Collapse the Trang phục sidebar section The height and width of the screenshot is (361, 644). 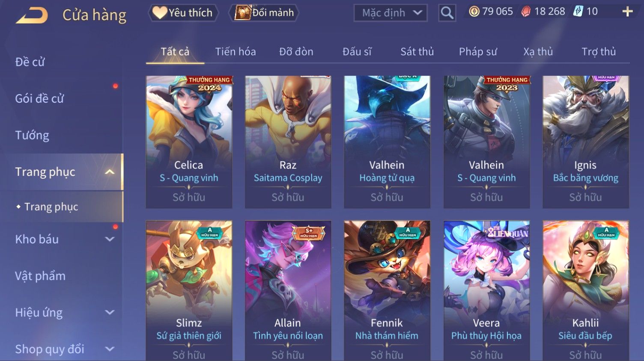[110, 172]
